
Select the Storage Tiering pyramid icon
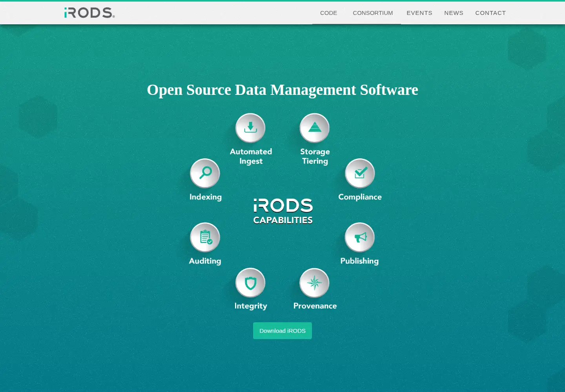click(315, 128)
